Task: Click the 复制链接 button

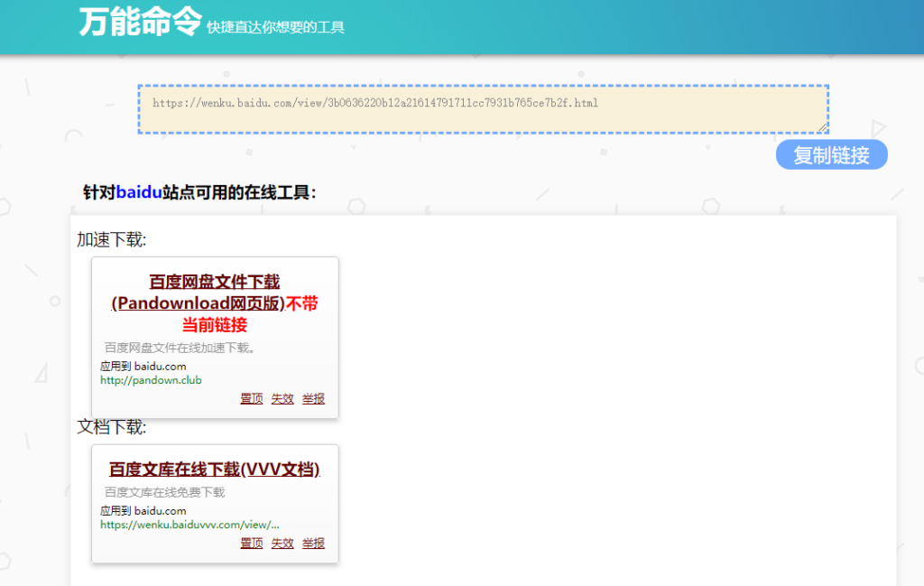Action: click(x=831, y=155)
